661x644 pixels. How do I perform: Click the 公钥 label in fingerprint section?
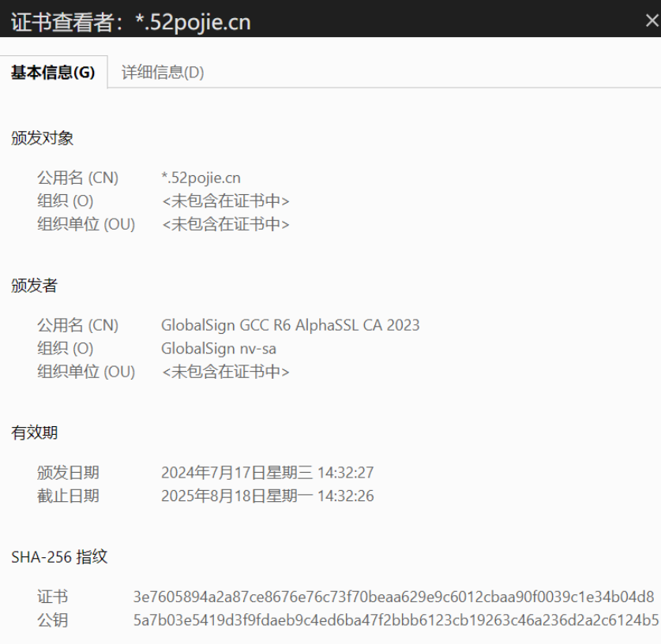point(52,620)
